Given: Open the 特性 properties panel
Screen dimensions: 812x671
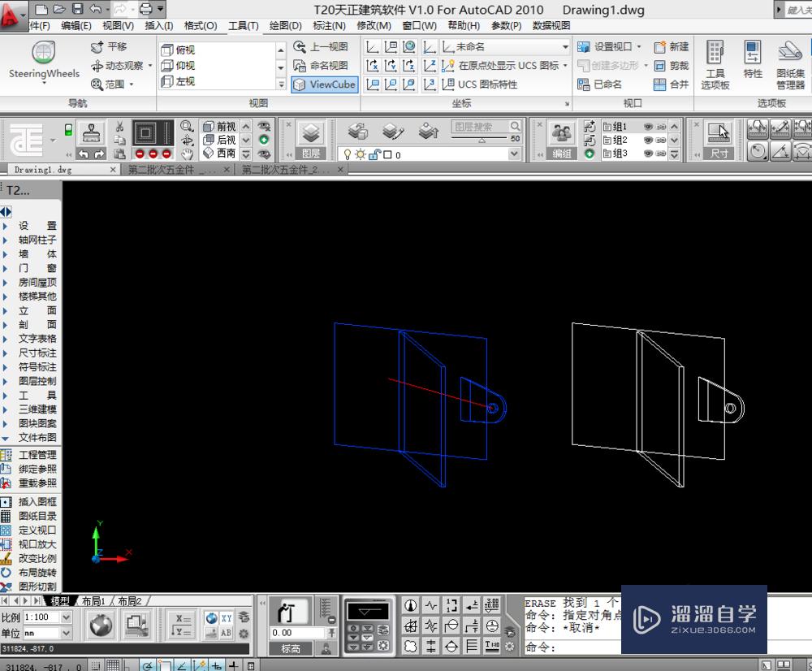Looking at the screenshot, I should coord(753,59).
